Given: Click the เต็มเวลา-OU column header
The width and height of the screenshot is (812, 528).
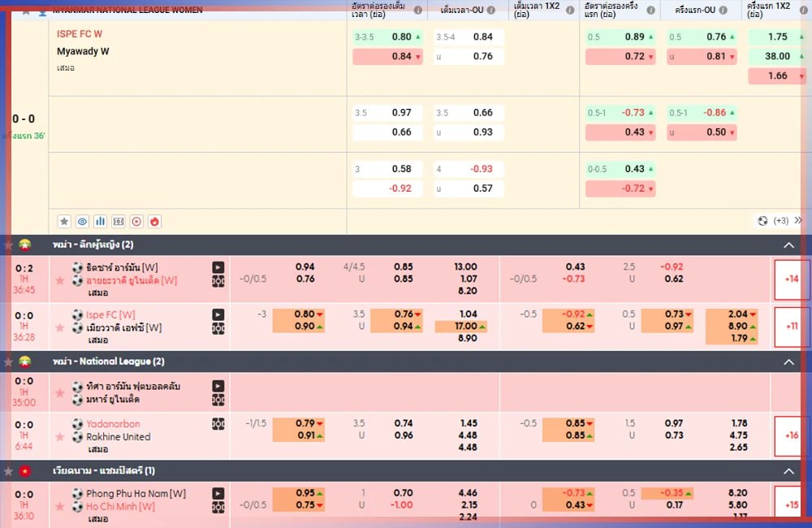Looking at the screenshot, I should point(460,11).
